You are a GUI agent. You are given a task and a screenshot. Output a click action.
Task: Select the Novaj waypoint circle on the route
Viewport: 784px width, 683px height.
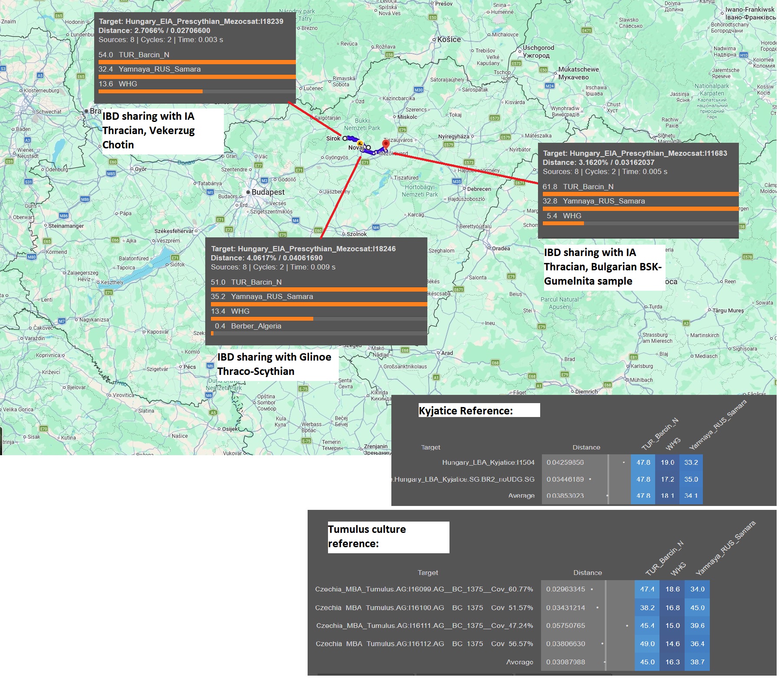click(368, 148)
